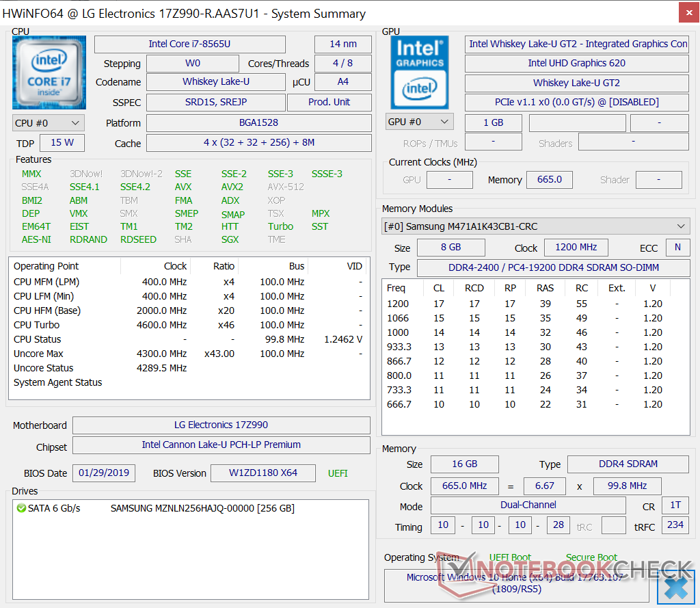Select the SAMSUNG MZNLN256HAJQ drive entry
This screenshot has width=700, height=608.
pos(191,508)
